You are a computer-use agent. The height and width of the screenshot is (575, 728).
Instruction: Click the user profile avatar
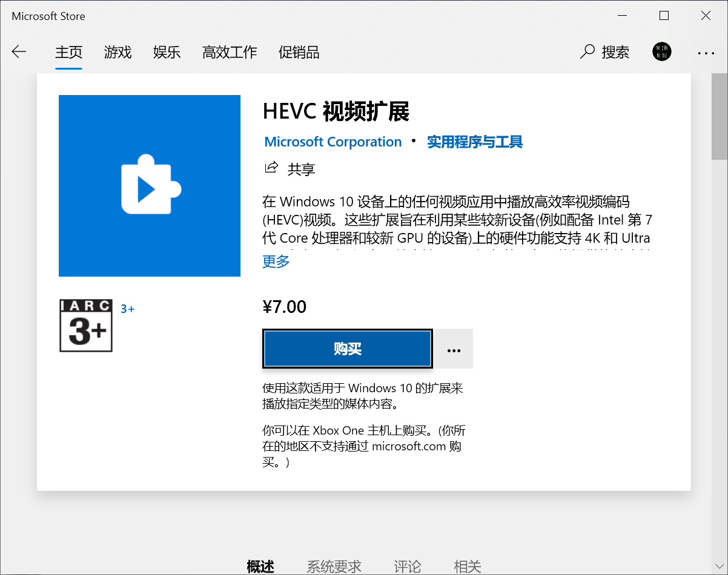point(662,51)
